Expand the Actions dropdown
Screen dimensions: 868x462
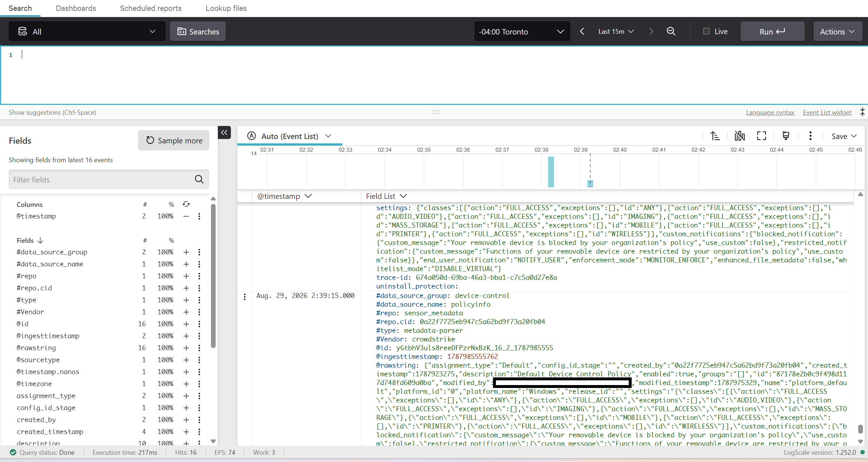tap(838, 32)
